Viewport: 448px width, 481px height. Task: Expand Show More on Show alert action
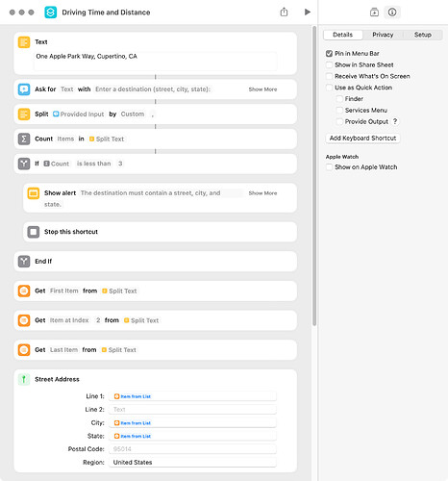click(262, 193)
